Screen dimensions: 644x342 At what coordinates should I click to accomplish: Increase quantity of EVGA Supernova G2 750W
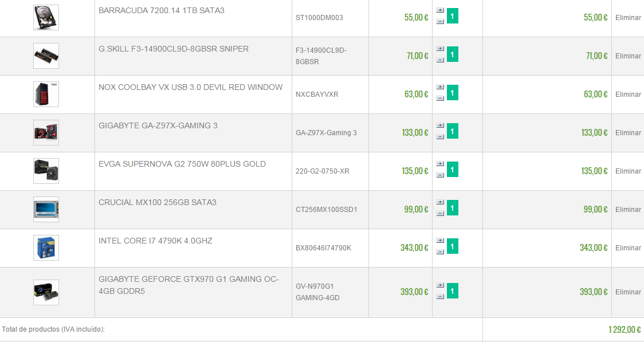tap(440, 164)
